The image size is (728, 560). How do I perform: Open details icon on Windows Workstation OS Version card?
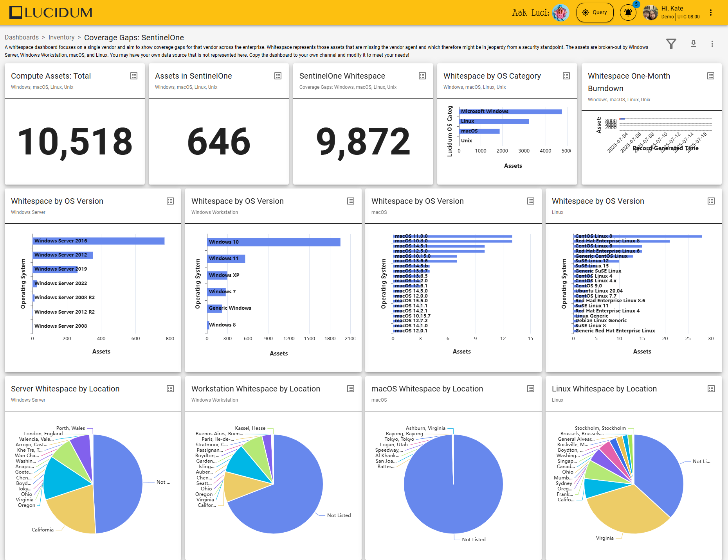click(351, 201)
